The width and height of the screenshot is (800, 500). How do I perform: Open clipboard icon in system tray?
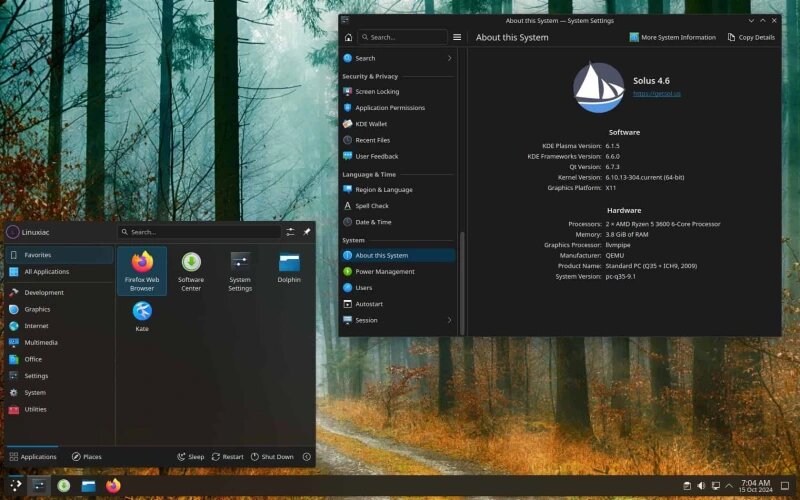[x=687, y=485]
